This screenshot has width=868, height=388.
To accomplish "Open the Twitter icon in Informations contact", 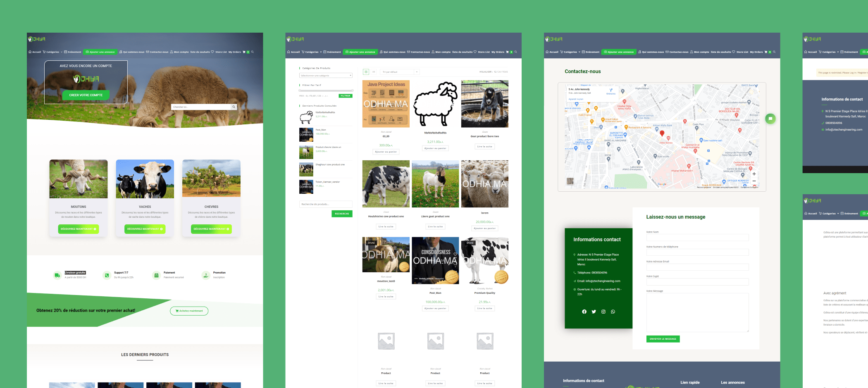I will click(x=594, y=312).
